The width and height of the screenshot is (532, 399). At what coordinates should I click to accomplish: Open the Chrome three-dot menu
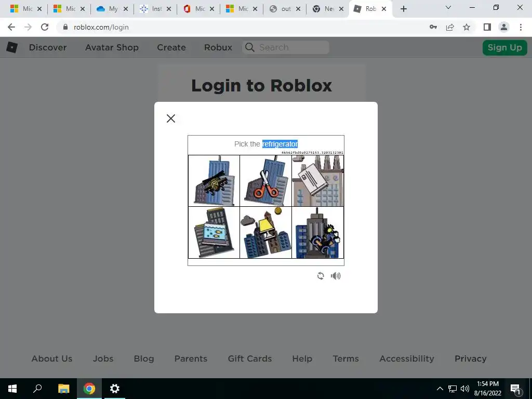click(x=521, y=27)
